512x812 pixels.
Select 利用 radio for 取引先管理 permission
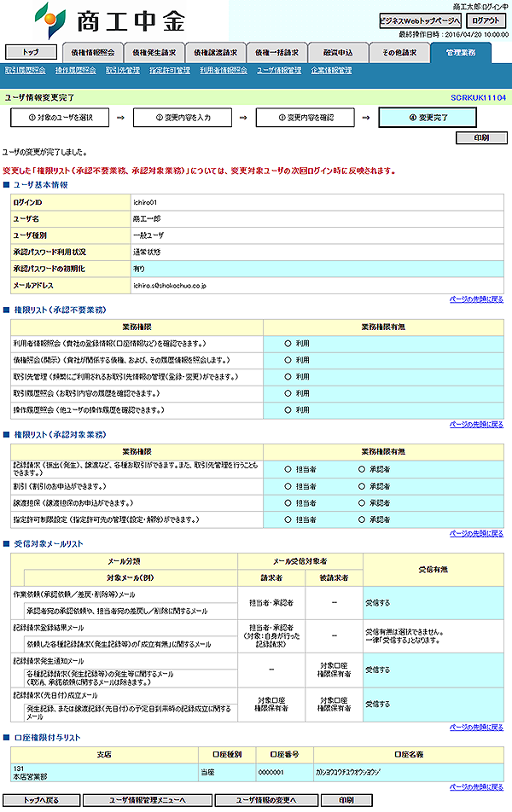point(288,377)
